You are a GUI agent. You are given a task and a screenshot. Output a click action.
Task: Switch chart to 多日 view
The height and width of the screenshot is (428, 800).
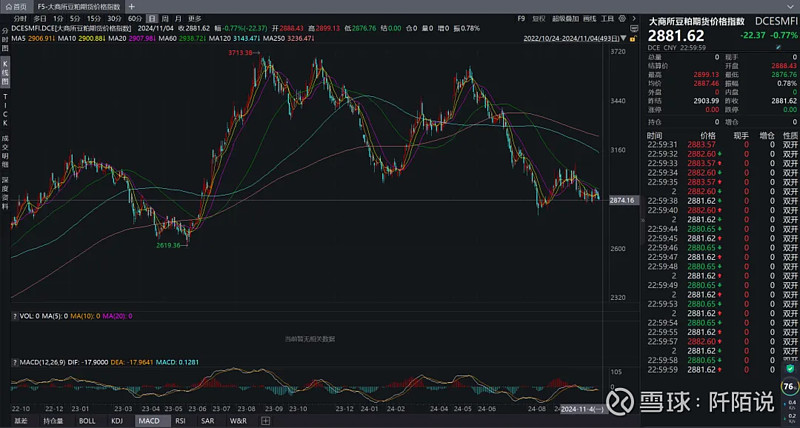point(40,18)
